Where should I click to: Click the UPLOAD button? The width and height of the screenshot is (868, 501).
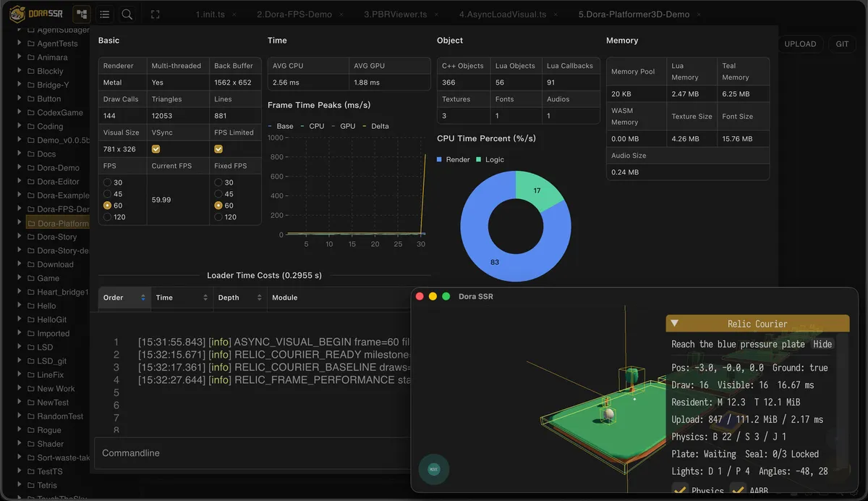(x=801, y=44)
